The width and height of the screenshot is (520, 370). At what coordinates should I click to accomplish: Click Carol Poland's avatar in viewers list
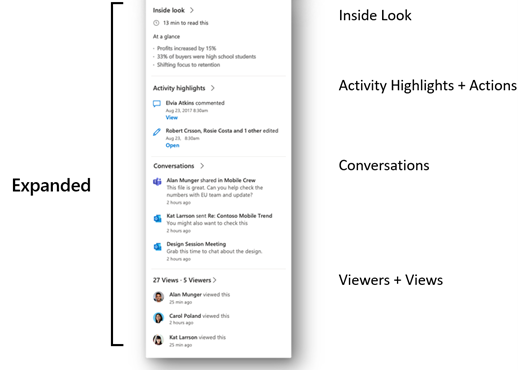pos(158,318)
